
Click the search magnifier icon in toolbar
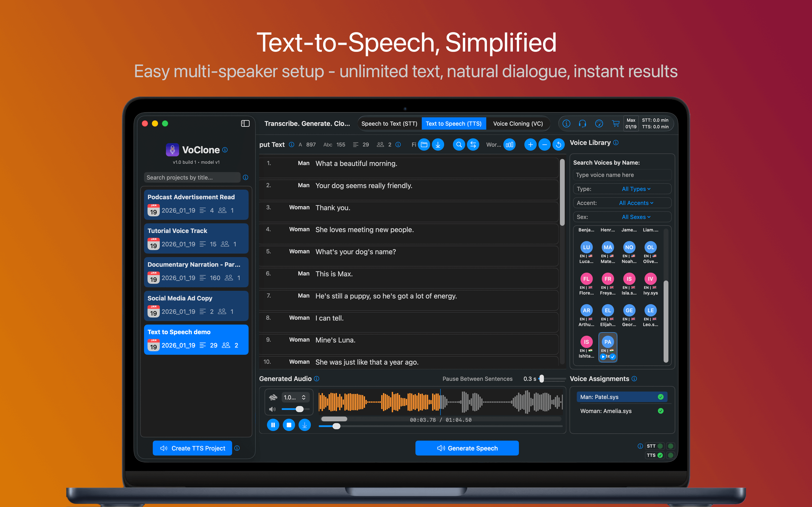pos(459,144)
